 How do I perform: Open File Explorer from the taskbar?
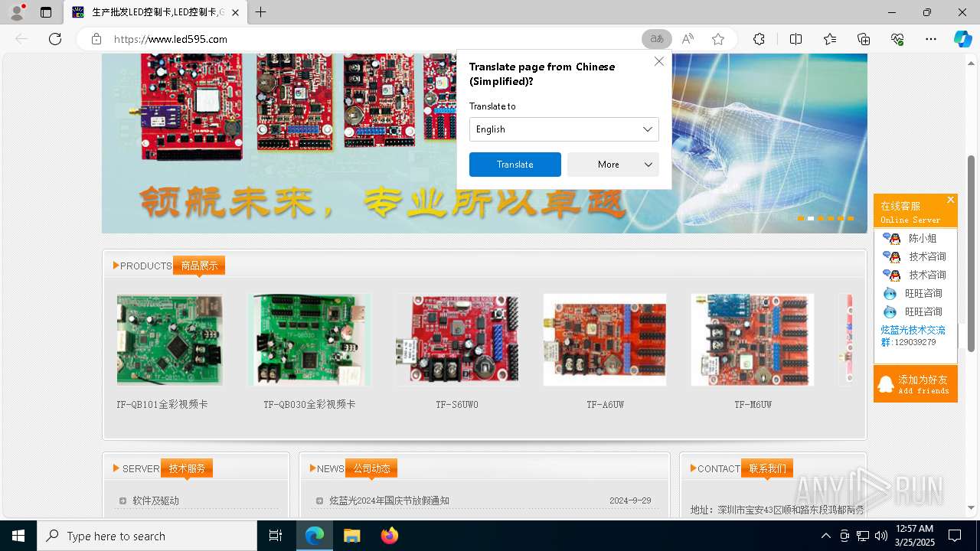click(x=351, y=536)
